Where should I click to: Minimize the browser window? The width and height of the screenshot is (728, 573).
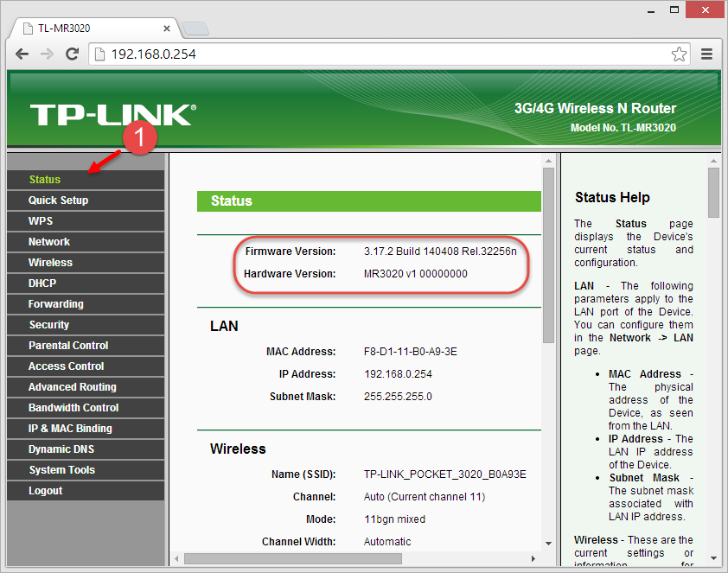coord(651,10)
